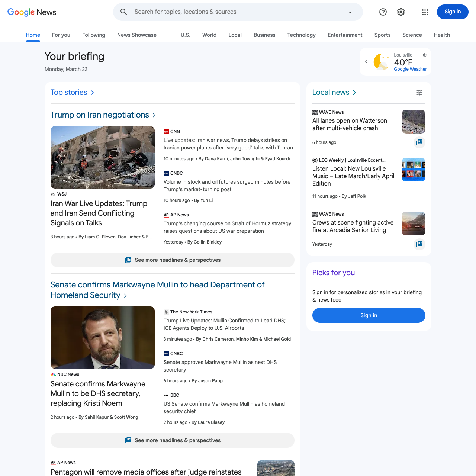Image resolution: width=476 pixels, height=476 pixels.
Task: Click the Markwayne Mullin article thumbnail
Action: pos(103,338)
